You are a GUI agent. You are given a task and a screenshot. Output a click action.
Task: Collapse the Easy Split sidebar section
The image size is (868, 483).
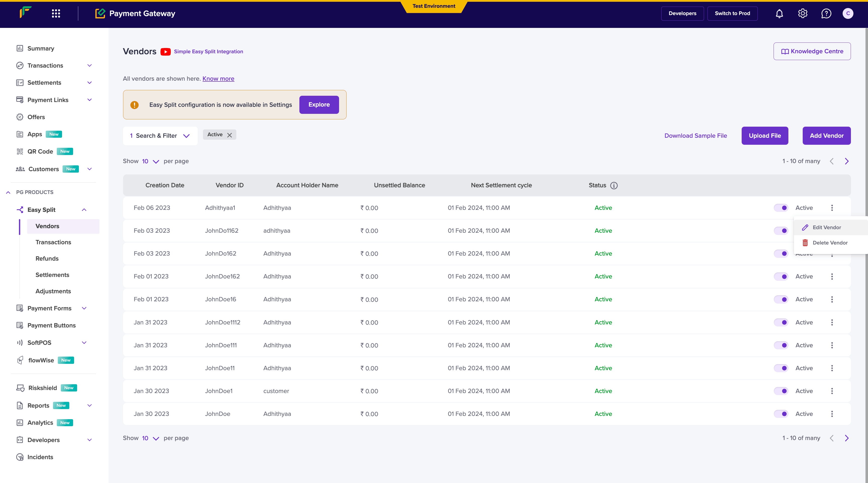coord(84,210)
